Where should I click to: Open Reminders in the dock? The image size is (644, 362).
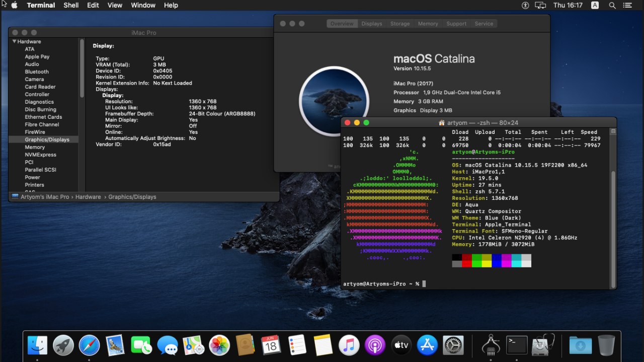click(x=297, y=345)
